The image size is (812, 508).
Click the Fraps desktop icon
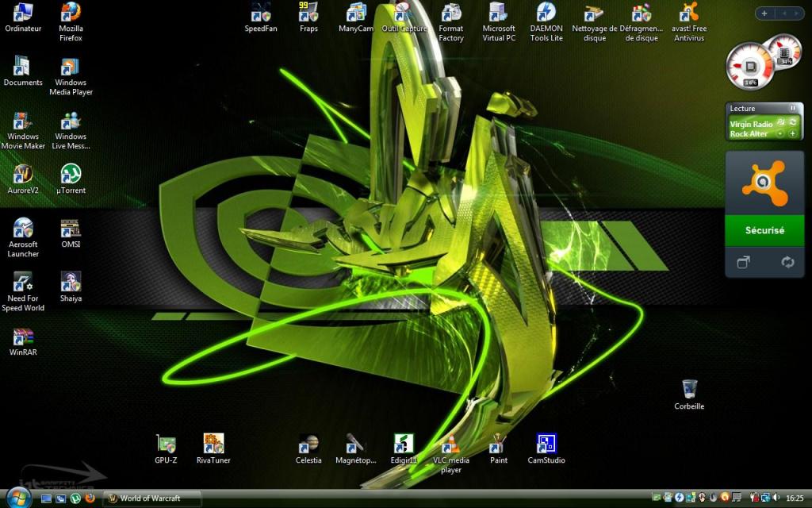308,17
